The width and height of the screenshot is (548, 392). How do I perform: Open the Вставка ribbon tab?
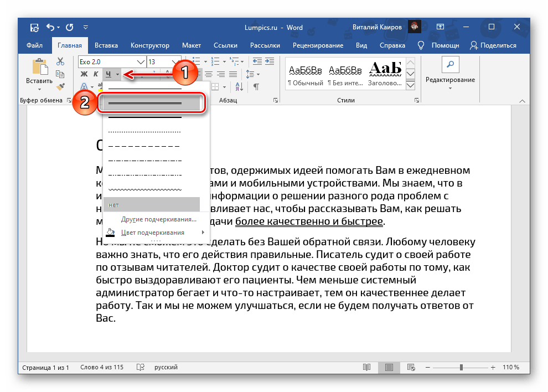point(106,45)
